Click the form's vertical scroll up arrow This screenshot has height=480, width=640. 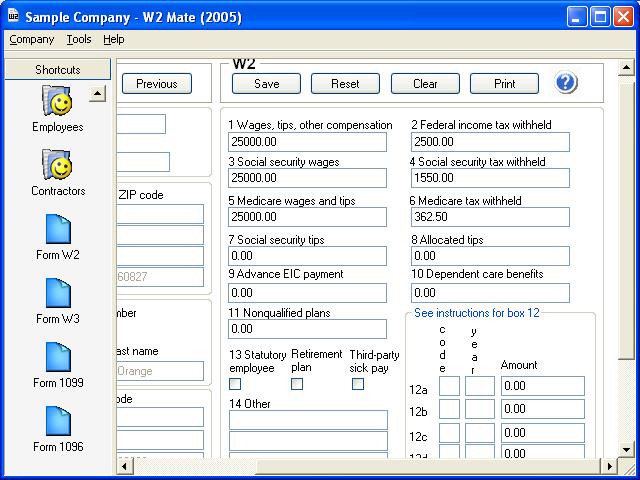pyautogui.click(x=626, y=67)
